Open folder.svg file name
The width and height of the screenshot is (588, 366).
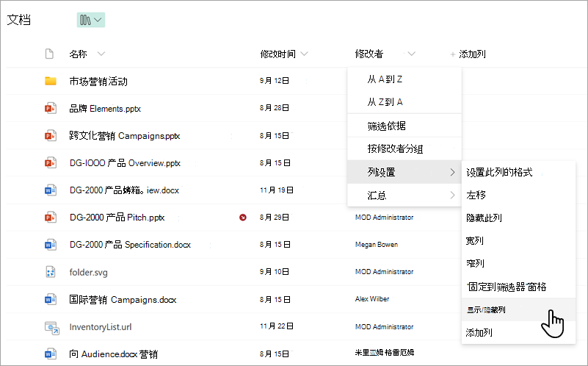coord(89,272)
